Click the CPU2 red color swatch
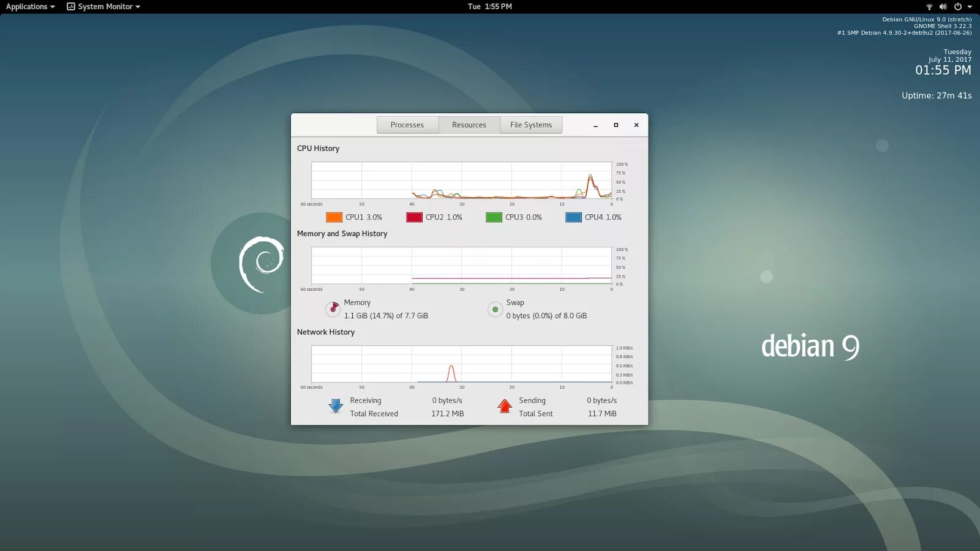980x551 pixels. [x=414, y=217]
